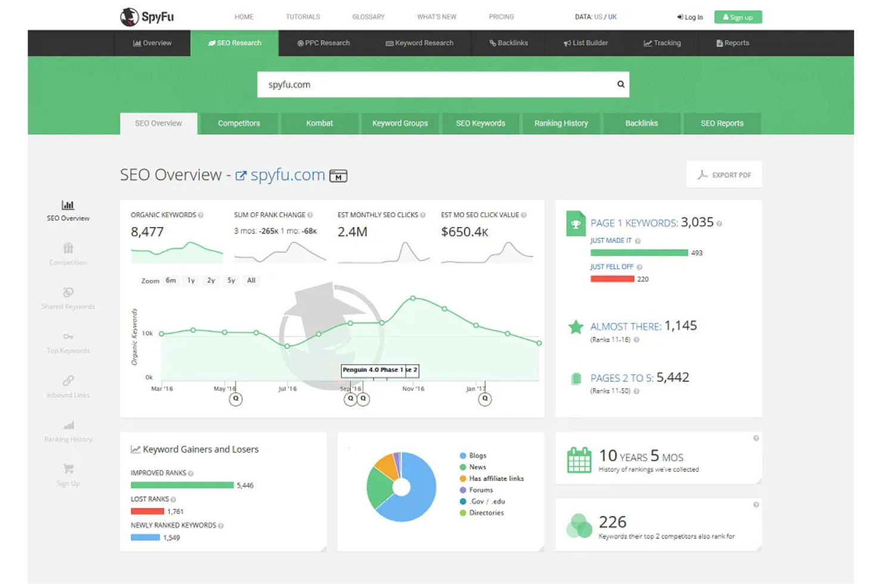The width and height of the screenshot is (882, 588).
Task: Switch to the Kombat tab
Action: pos(319,123)
